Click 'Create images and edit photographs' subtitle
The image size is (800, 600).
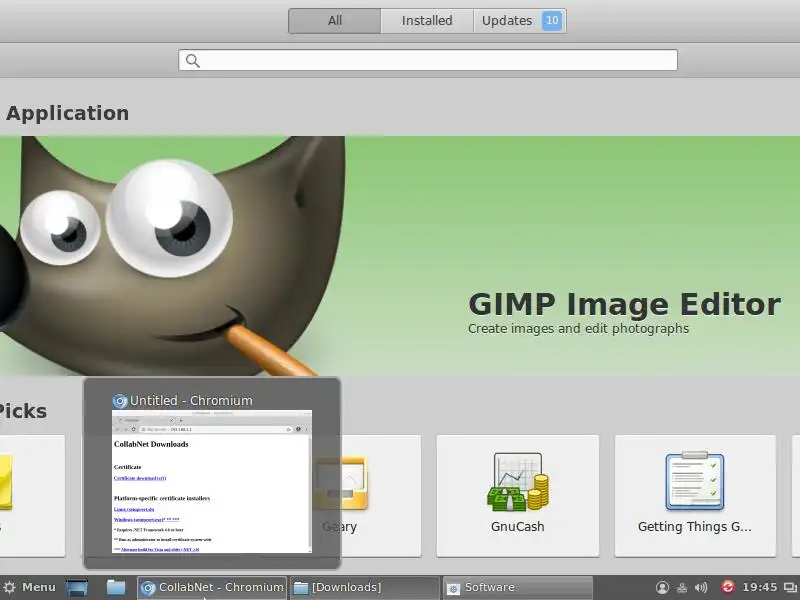(579, 329)
